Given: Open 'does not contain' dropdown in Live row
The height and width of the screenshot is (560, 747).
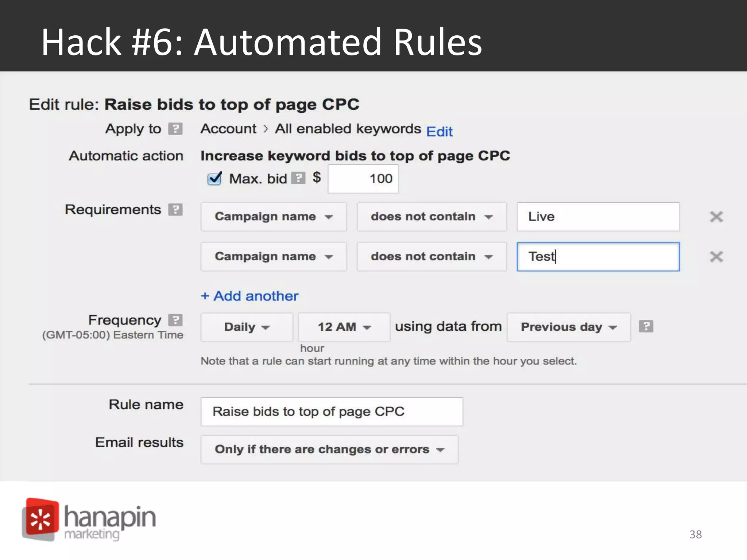Looking at the screenshot, I should (x=432, y=217).
